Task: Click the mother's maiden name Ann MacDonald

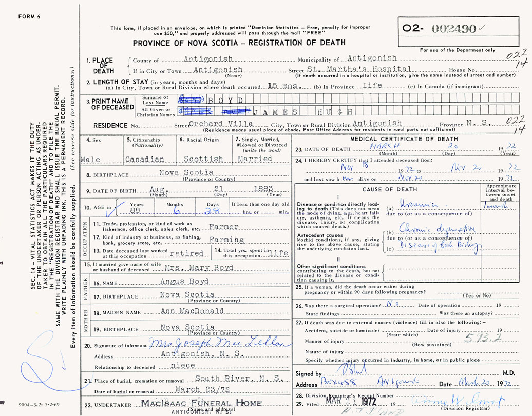Action: tap(192, 311)
